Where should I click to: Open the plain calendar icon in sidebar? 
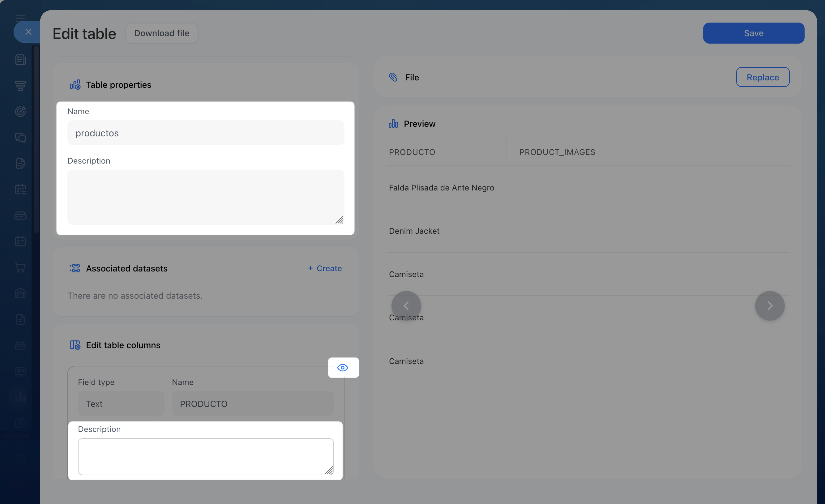click(20, 241)
